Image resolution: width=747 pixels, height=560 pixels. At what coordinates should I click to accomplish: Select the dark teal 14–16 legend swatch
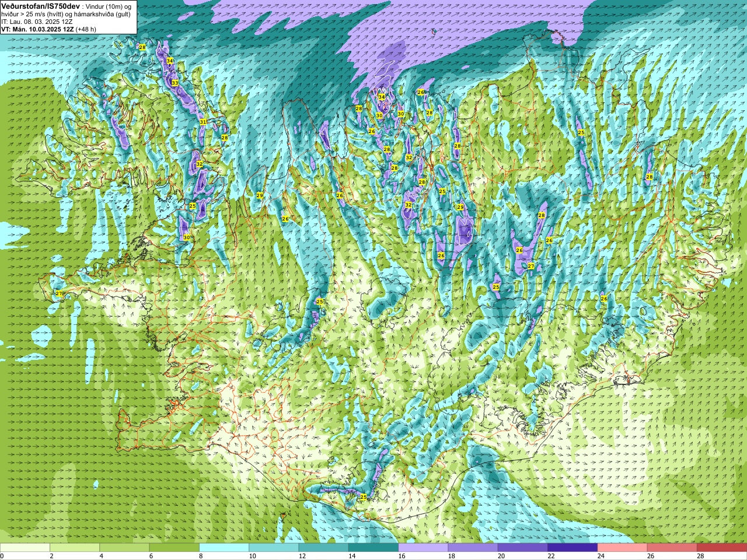pyautogui.click(x=373, y=548)
